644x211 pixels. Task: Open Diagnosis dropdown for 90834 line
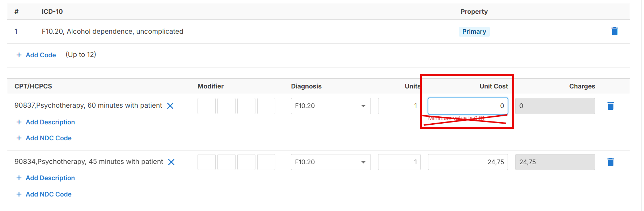[x=331, y=162]
